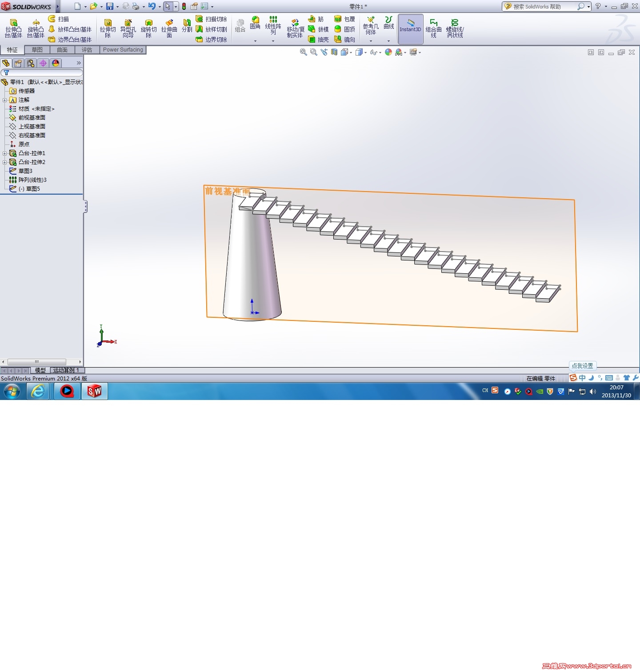Switch to the 特征 features tab

(x=12, y=50)
